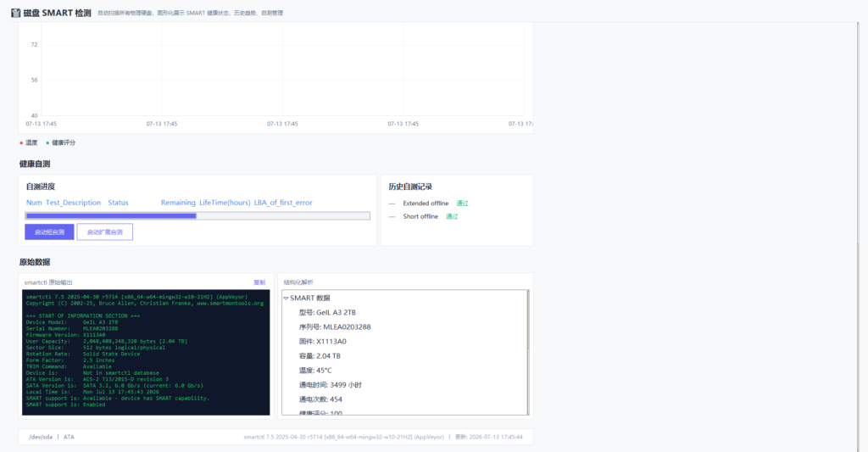Screen dimensions: 868x452
Task: Click the smartctl 7.5 version text in footer
Action: coord(344,437)
